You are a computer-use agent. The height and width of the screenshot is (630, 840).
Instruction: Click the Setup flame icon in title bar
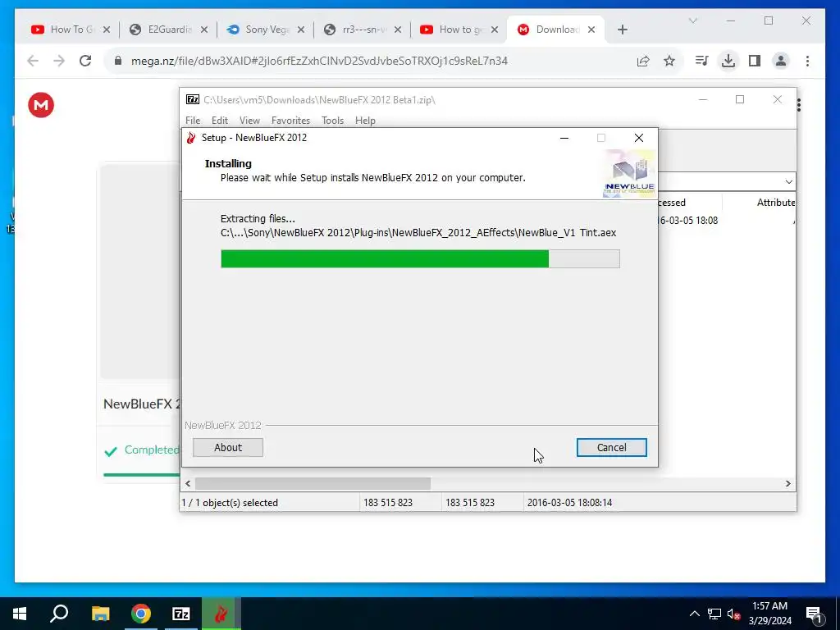pos(191,138)
